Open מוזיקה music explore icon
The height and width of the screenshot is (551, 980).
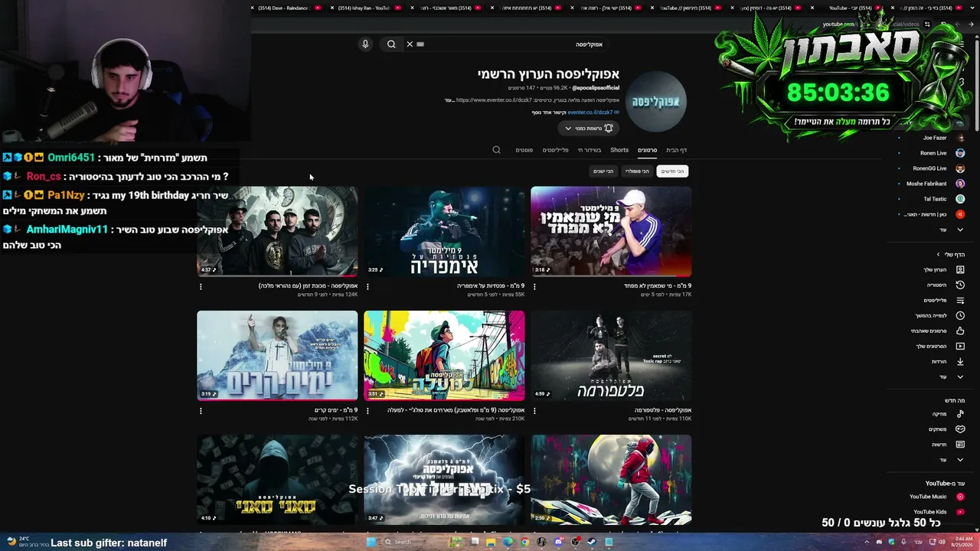[960, 414]
